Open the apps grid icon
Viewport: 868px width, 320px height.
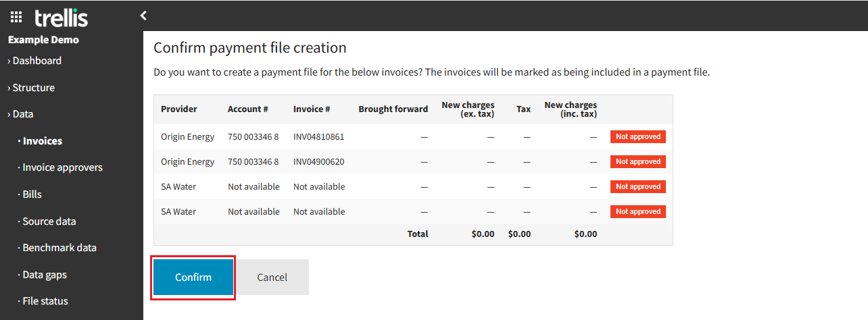coord(16,17)
